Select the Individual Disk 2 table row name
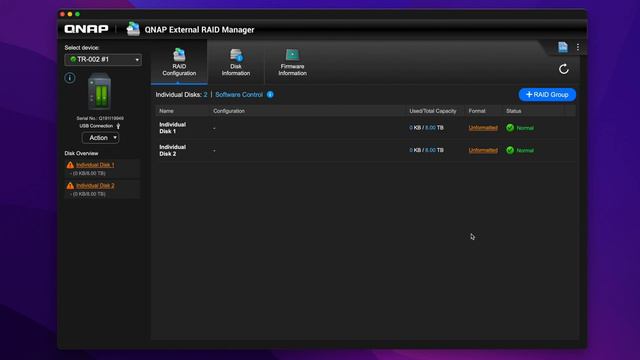This screenshot has width=640, height=360. (172, 150)
